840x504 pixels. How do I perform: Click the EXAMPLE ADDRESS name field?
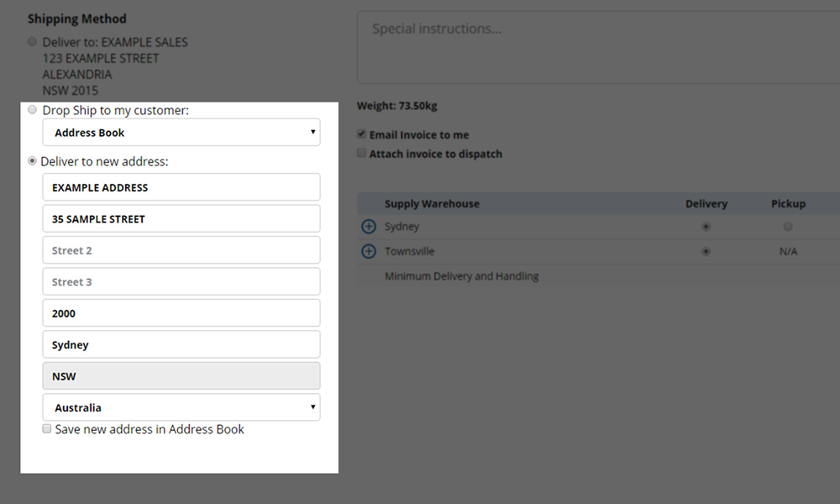pos(181,187)
